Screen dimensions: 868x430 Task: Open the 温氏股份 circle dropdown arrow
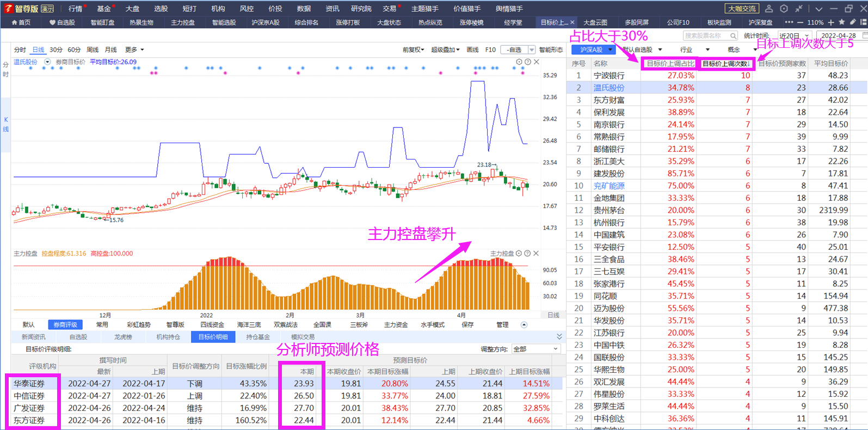point(47,62)
